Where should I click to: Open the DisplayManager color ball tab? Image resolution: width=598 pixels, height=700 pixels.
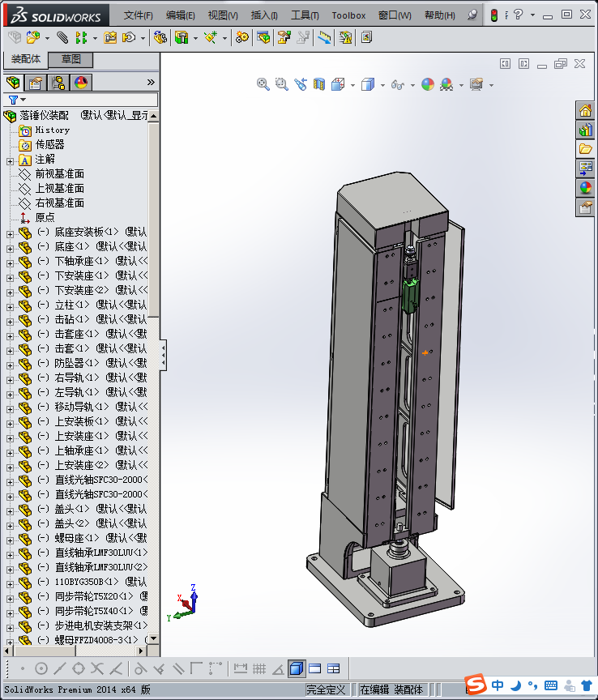81,83
